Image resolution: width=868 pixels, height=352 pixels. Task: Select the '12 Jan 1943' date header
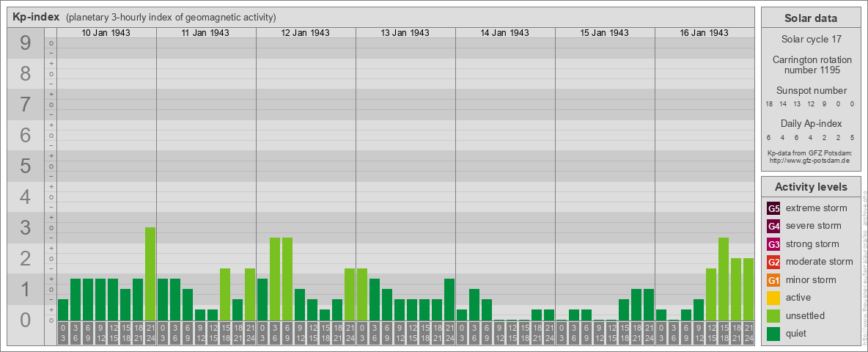pyautogui.click(x=305, y=33)
